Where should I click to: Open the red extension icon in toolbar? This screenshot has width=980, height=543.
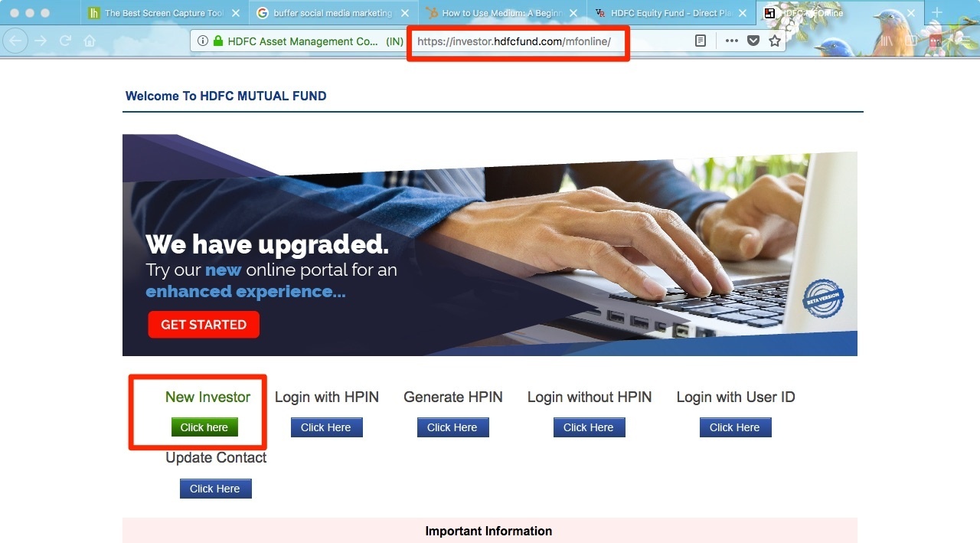[x=935, y=41]
